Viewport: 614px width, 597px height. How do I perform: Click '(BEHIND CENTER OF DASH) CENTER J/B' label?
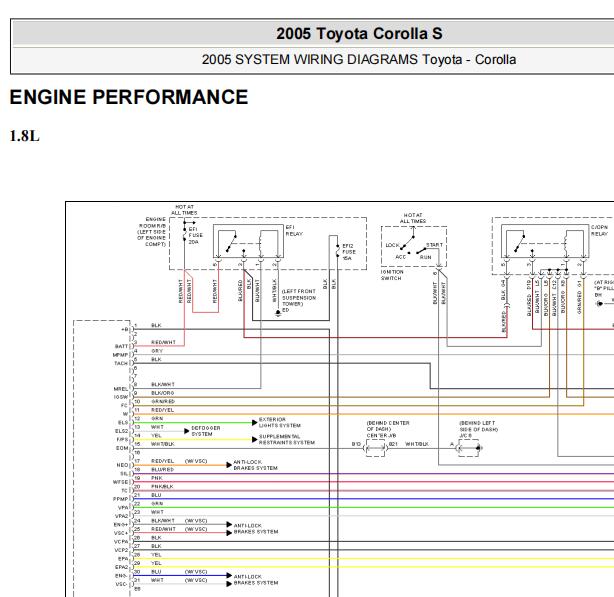click(x=388, y=429)
